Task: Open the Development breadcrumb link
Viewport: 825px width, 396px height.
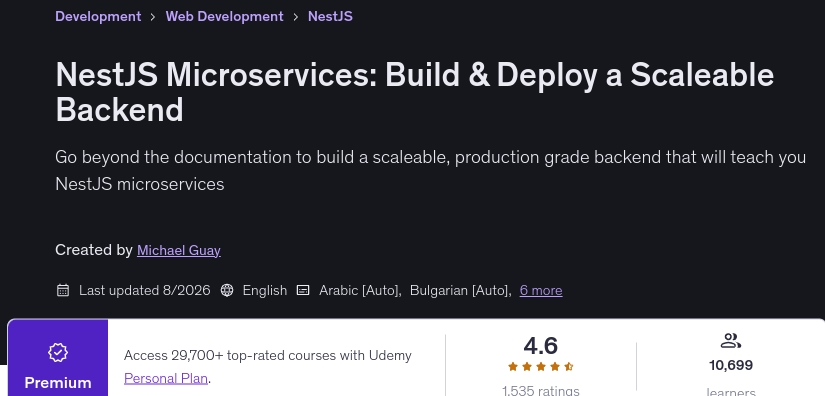Action: point(98,16)
